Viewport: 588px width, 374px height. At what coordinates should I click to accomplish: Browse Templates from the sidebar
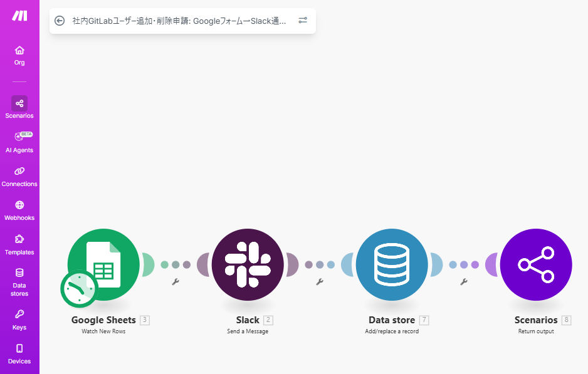pyautogui.click(x=19, y=244)
